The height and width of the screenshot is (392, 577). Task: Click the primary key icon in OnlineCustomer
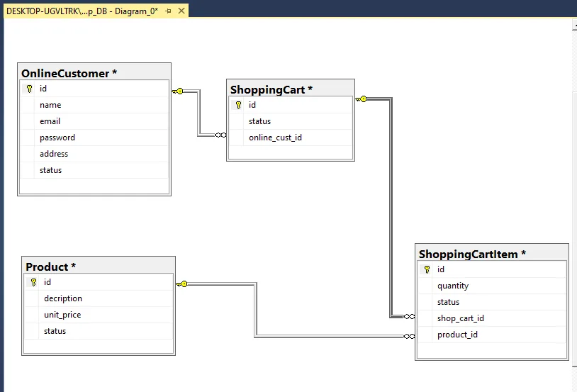(x=29, y=89)
